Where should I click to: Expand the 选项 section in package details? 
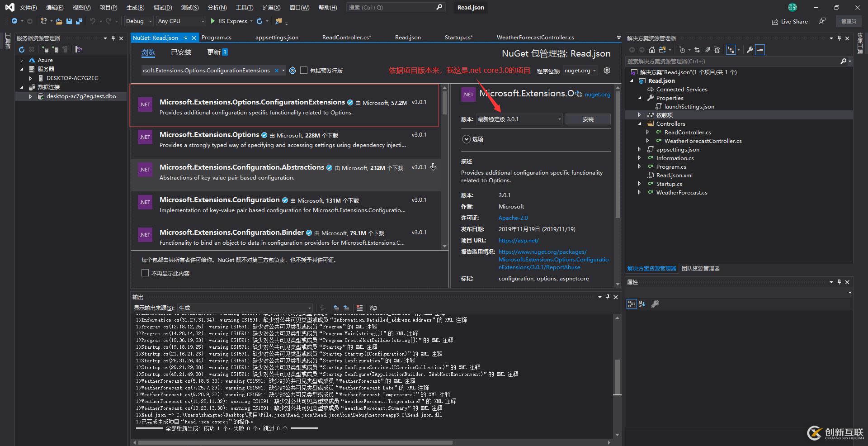[x=466, y=139]
